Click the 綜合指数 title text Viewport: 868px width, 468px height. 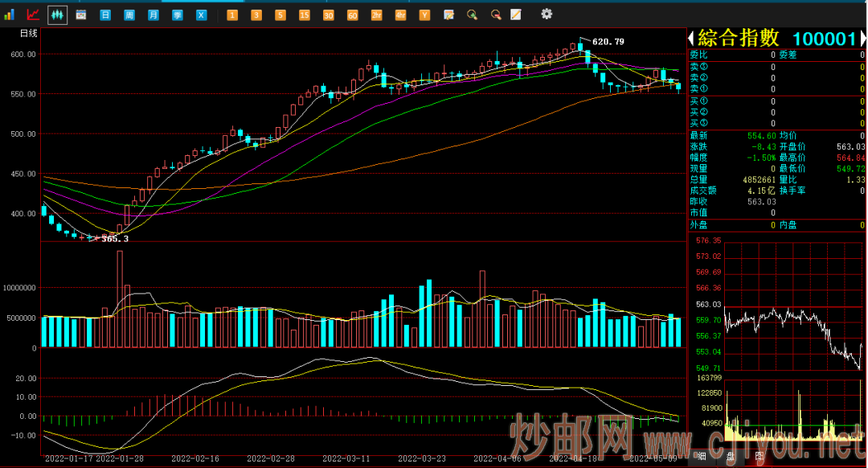pyautogui.click(x=738, y=38)
